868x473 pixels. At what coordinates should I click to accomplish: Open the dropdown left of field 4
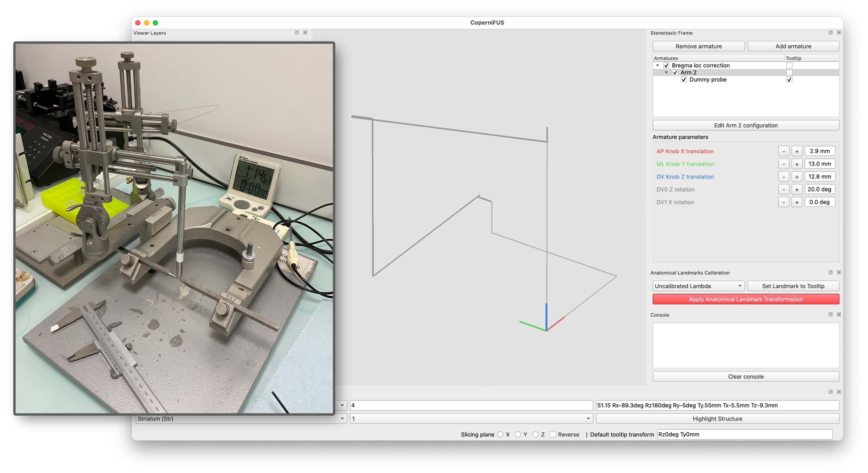click(342, 405)
